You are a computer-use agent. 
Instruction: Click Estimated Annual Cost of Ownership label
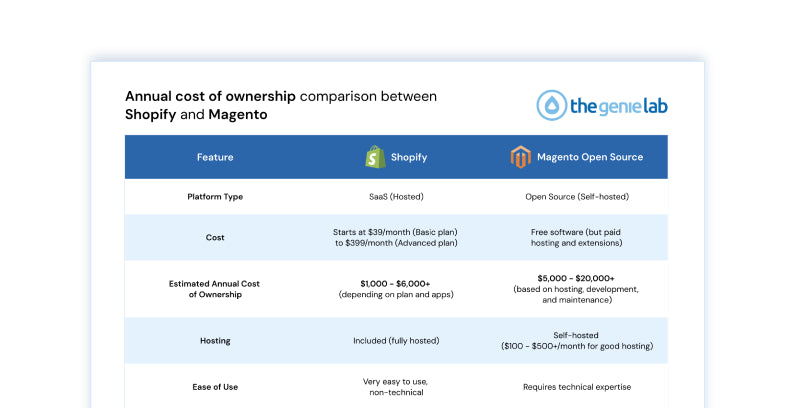click(x=215, y=289)
